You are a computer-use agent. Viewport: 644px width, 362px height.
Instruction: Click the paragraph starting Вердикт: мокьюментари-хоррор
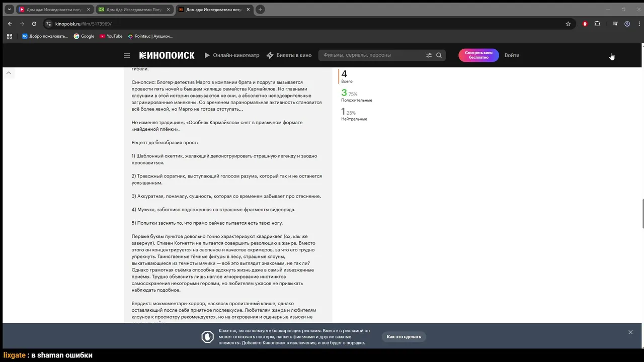coord(224,314)
